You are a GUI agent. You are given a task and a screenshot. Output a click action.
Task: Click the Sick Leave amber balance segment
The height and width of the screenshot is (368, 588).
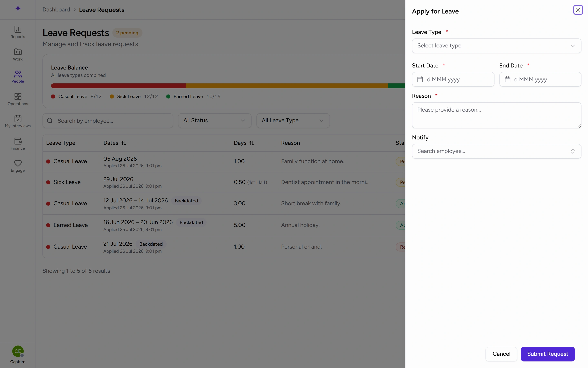point(287,86)
